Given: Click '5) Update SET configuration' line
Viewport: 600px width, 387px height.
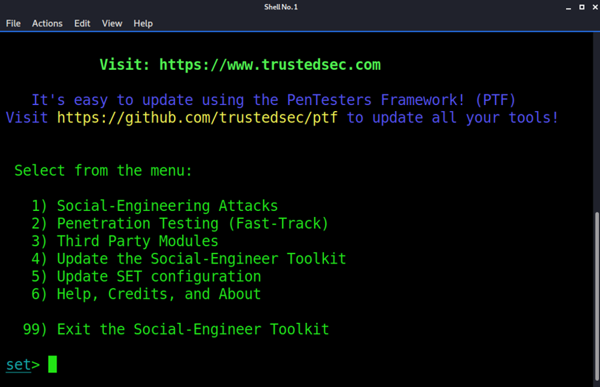Looking at the screenshot, I should 146,276.
